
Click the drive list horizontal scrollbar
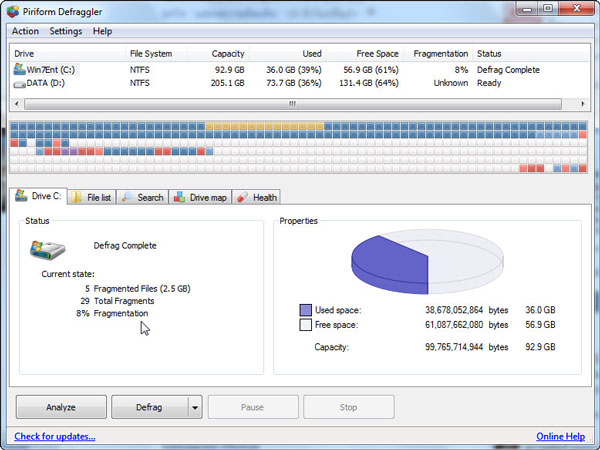coord(292,103)
